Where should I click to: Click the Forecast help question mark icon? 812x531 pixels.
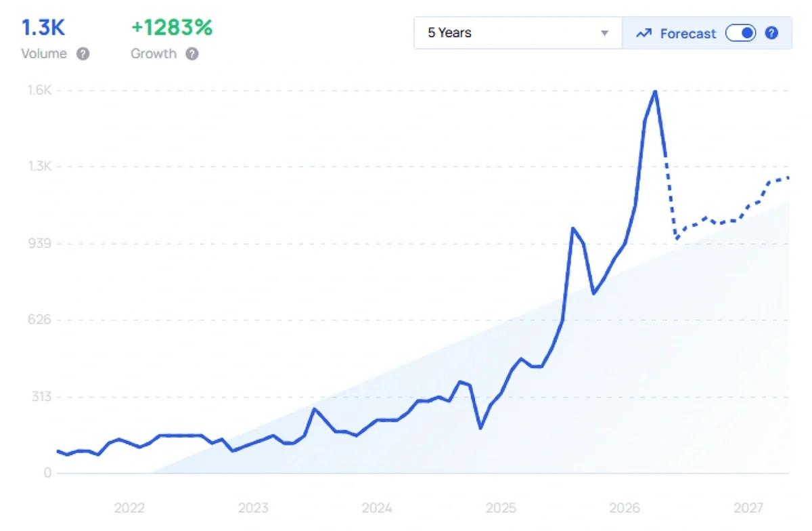coord(771,33)
